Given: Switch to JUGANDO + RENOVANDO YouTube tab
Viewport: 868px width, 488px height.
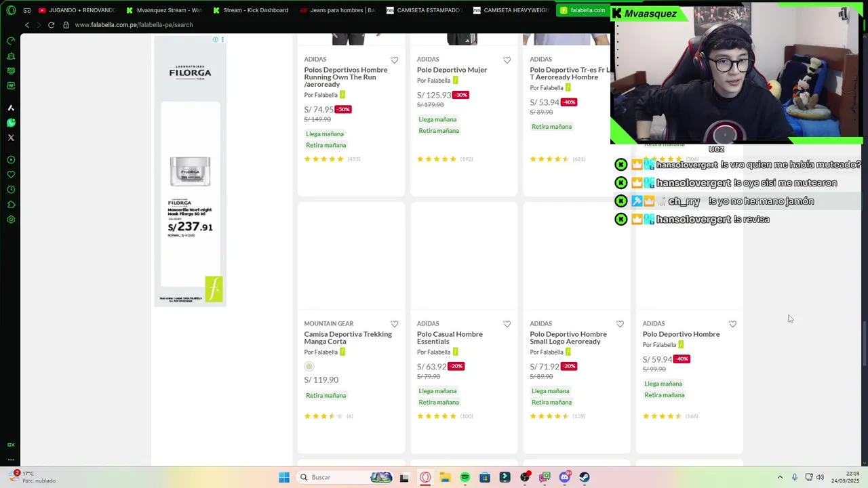Looking at the screenshot, I should pyautogui.click(x=77, y=10).
